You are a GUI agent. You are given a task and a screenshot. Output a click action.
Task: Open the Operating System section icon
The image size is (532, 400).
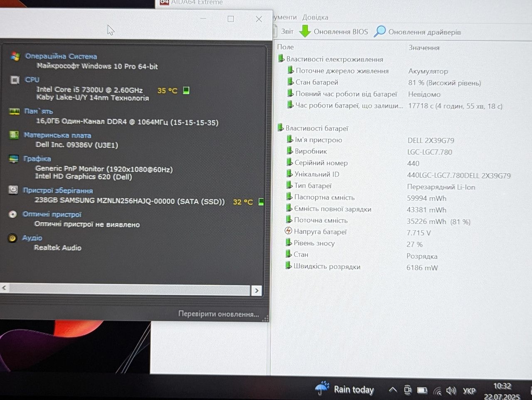[x=15, y=56]
